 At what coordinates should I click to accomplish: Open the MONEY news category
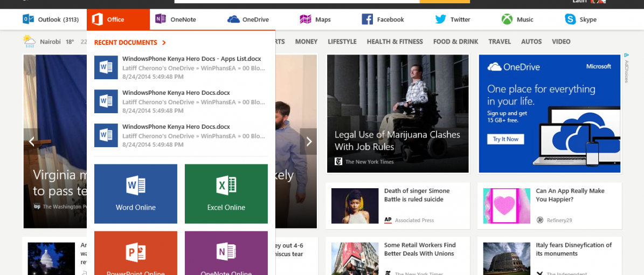(x=306, y=42)
